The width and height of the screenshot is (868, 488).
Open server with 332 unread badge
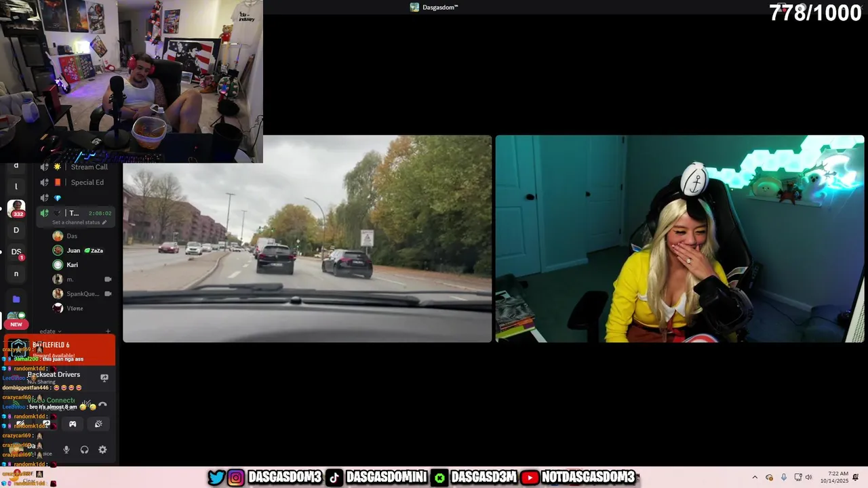[x=16, y=208]
